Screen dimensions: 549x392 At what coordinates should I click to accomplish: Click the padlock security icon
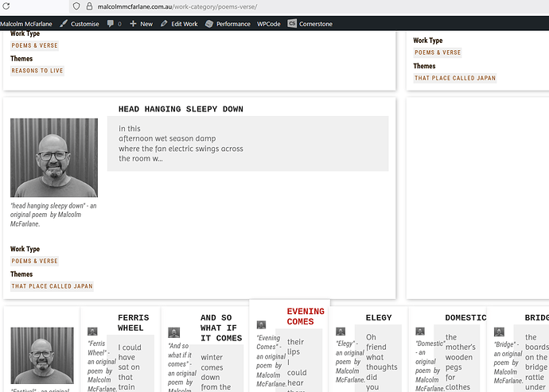coord(88,6)
